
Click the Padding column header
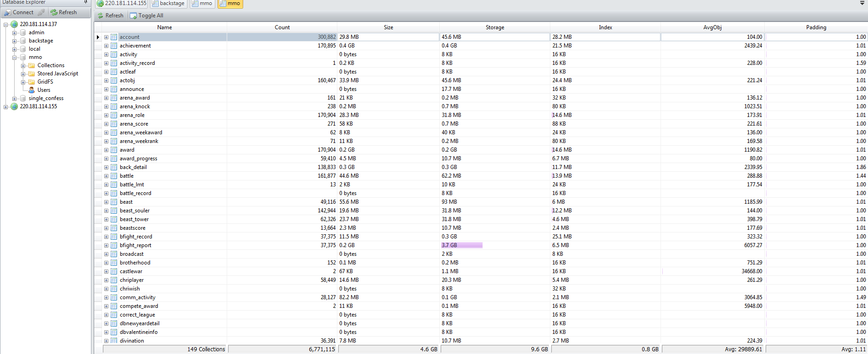click(816, 27)
